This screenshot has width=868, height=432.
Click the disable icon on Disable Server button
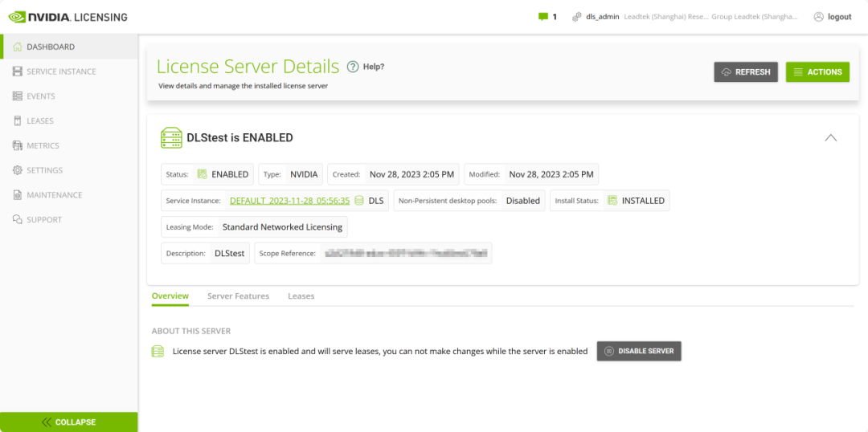tap(608, 351)
